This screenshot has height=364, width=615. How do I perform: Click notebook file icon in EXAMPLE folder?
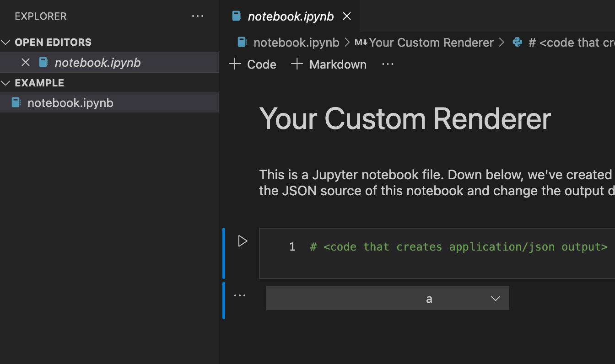16,102
